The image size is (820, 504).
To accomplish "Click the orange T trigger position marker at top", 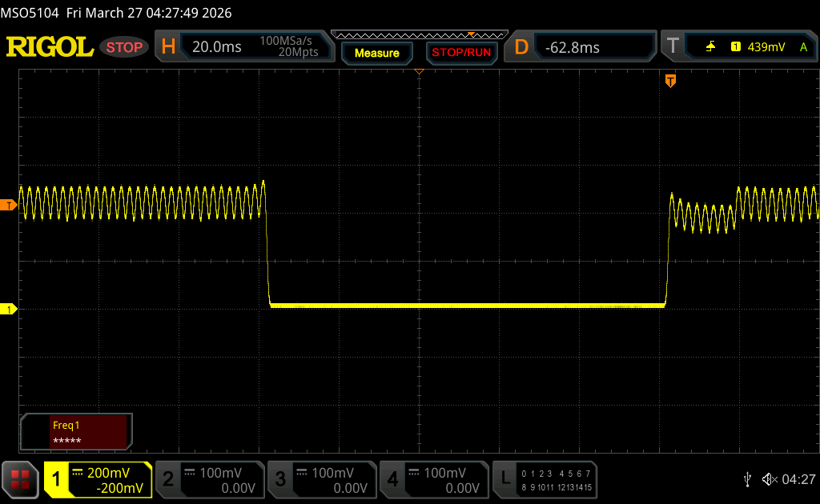I will point(670,81).
